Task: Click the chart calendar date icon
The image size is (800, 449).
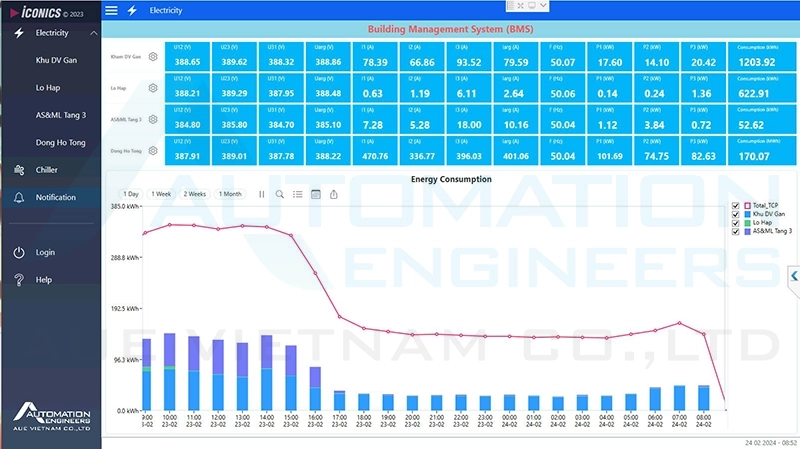Action: click(x=316, y=194)
